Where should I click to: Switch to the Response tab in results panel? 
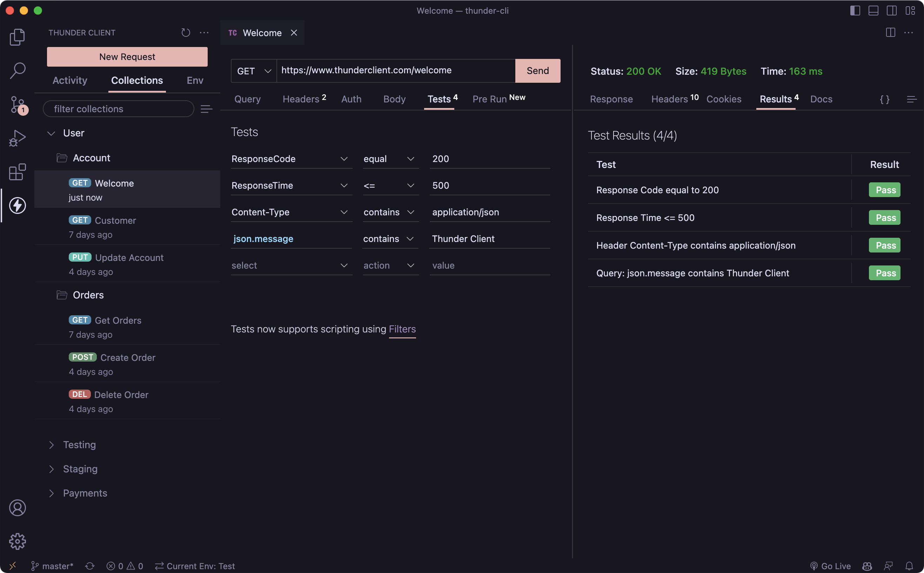611,98
